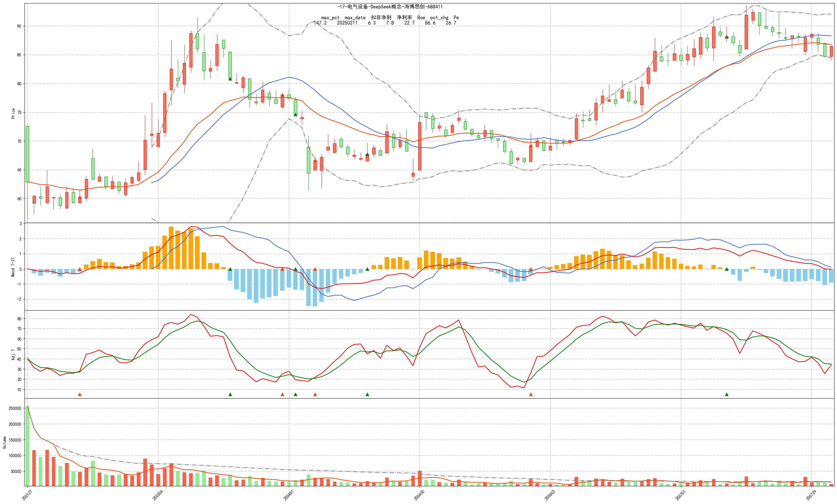Click the chart title ending in 688411
Image resolution: width=837 pixels, height=504 pixels.
[390, 7]
